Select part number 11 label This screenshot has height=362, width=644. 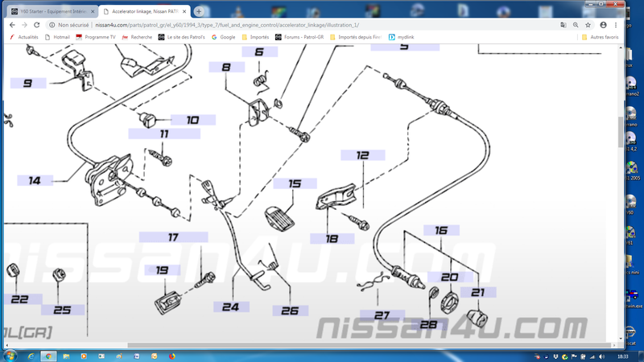pos(164,134)
